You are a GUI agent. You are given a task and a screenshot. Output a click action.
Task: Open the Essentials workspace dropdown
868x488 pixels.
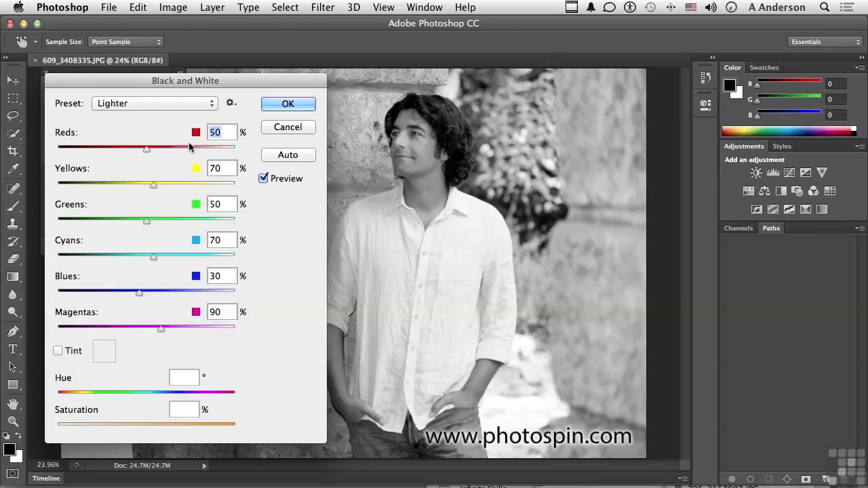pos(825,42)
